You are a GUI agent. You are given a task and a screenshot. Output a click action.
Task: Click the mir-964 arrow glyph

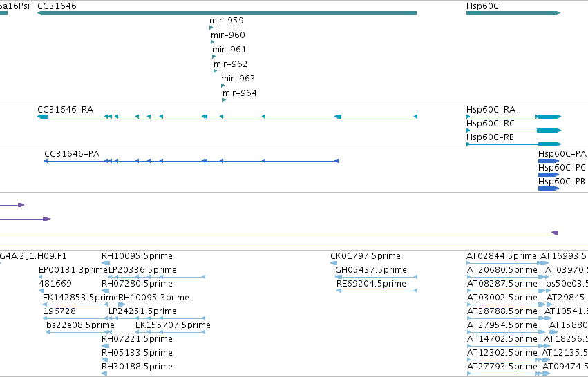[225, 100]
